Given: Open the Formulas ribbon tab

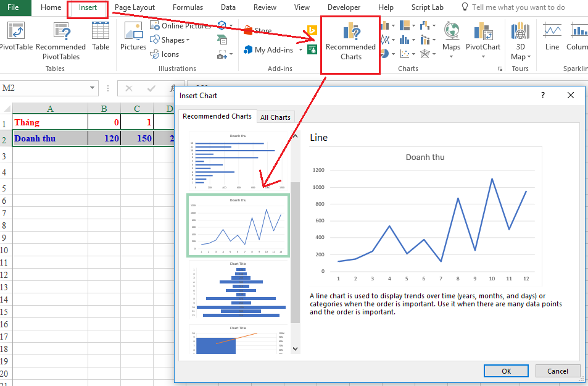Looking at the screenshot, I should click(188, 7).
